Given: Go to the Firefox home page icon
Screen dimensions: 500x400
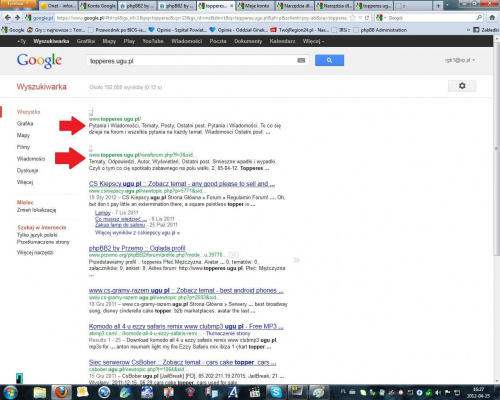Looking at the screenshot, I should click(492, 18).
